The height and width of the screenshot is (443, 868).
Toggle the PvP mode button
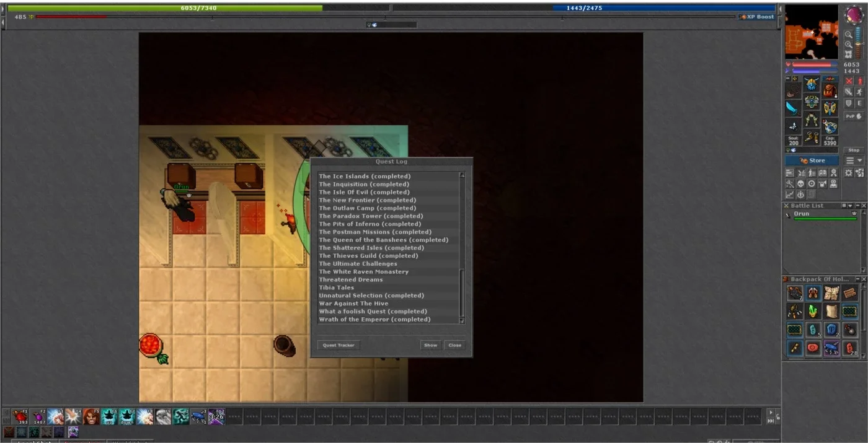click(854, 116)
